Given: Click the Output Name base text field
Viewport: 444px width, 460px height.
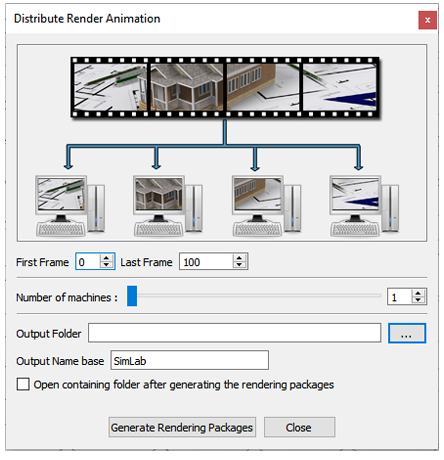Looking at the screenshot, I should point(189,360).
